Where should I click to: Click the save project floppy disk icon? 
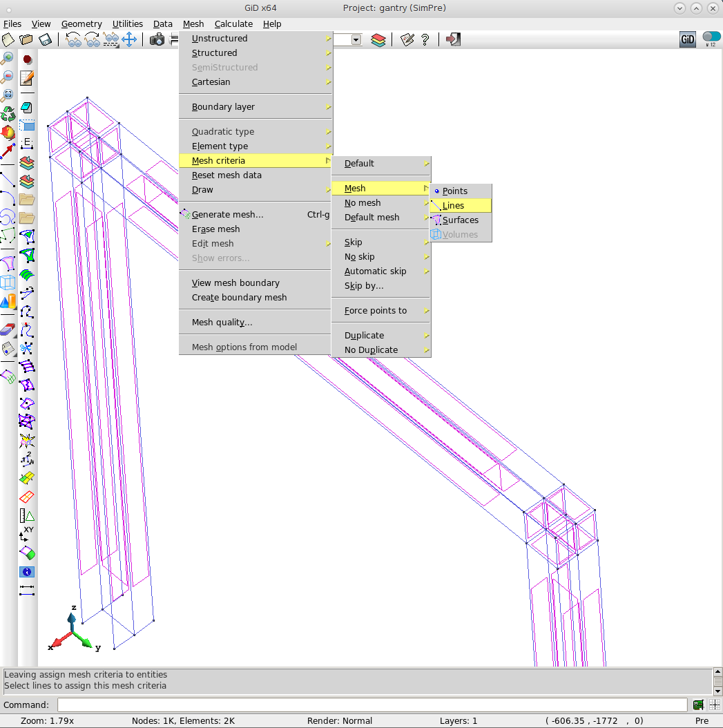[x=45, y=39]
